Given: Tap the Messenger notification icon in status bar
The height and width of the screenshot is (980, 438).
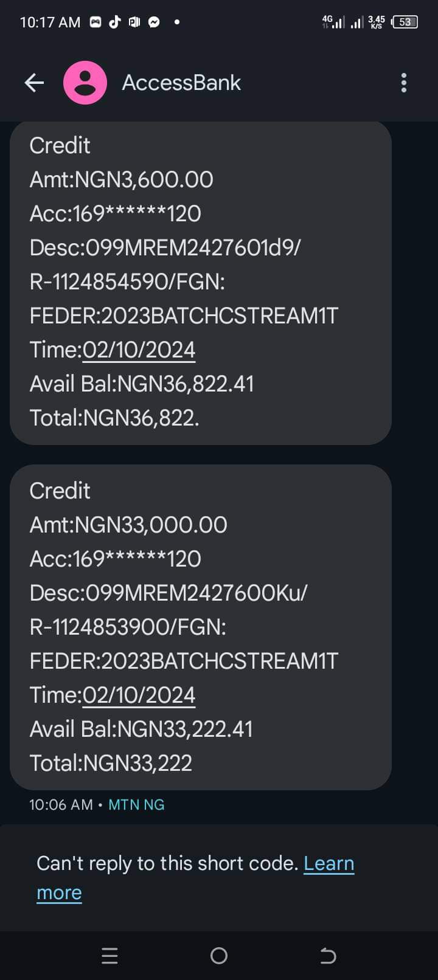Looking at the screenshot, I should 155,22.
